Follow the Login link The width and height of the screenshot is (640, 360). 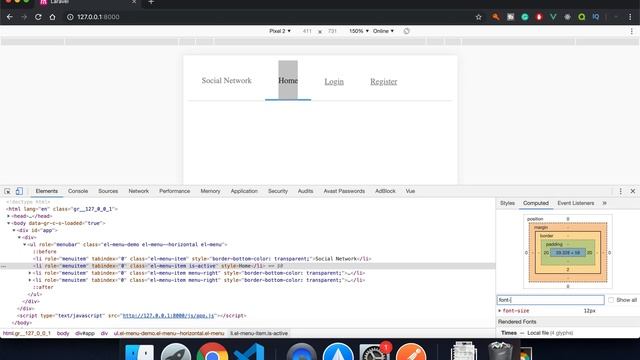coord(334,82)
